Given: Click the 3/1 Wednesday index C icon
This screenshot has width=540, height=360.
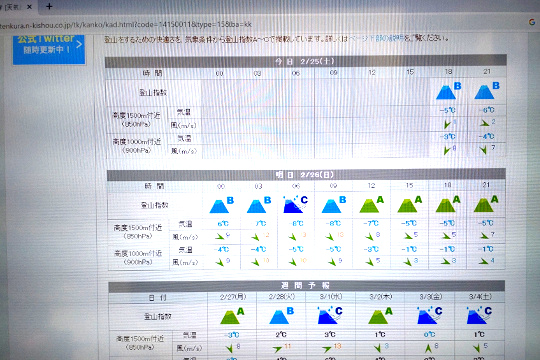Looking at the screenshot, I should click(330, 315).
